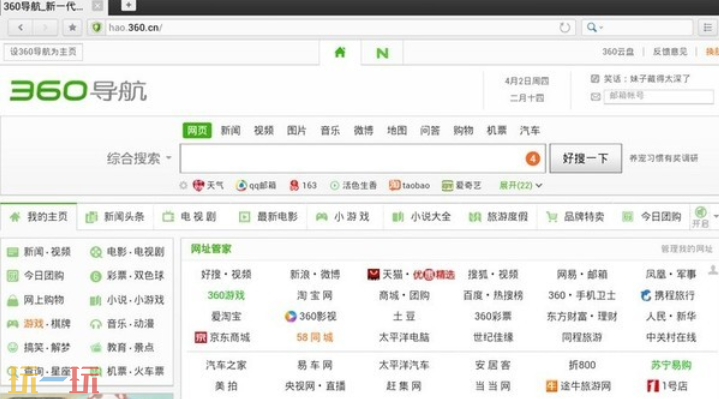This screenshot has height=399, width=719.
Task: Select the 网页 search tab
Action: click(197, 130)
